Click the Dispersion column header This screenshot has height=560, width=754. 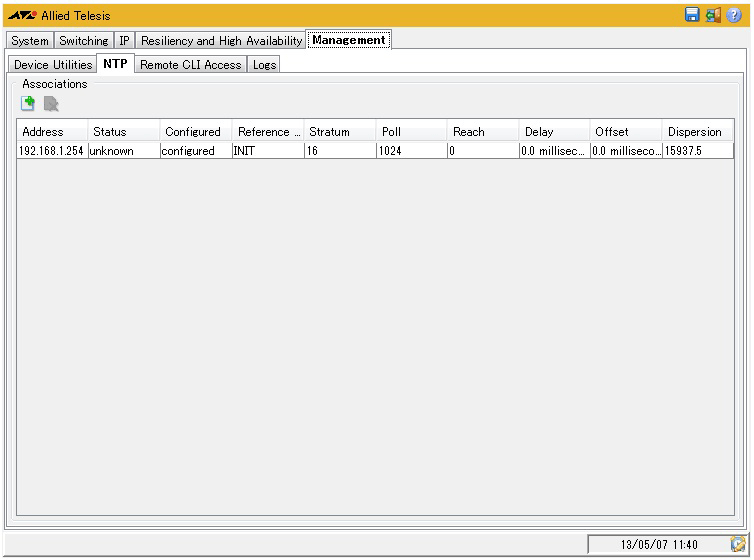pos(697,132)
